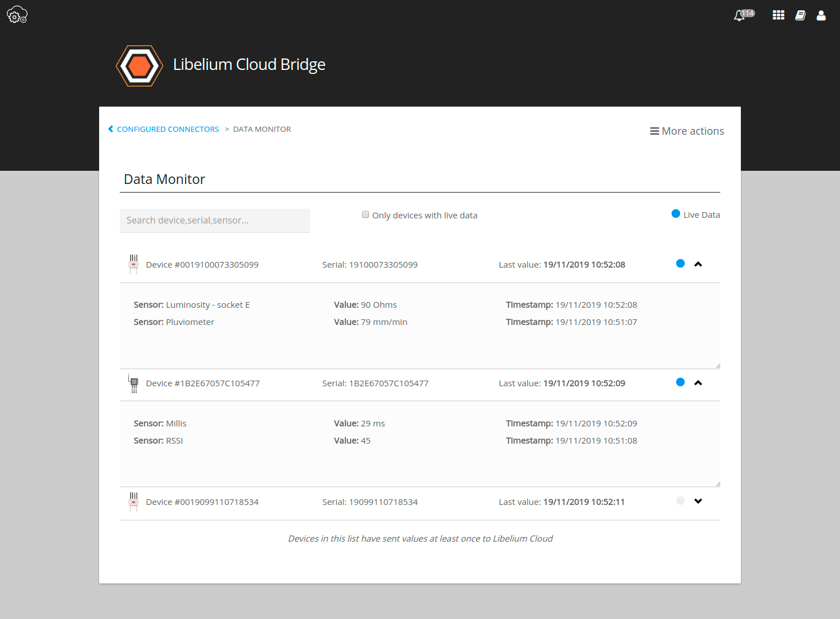Click live data dot for device #1B2E67057C105477

(680, 382)
